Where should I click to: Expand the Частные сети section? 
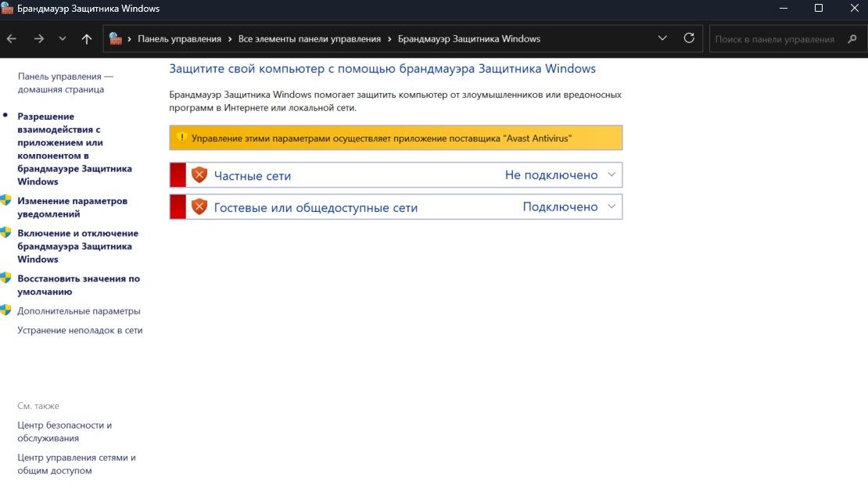(613, 174)
